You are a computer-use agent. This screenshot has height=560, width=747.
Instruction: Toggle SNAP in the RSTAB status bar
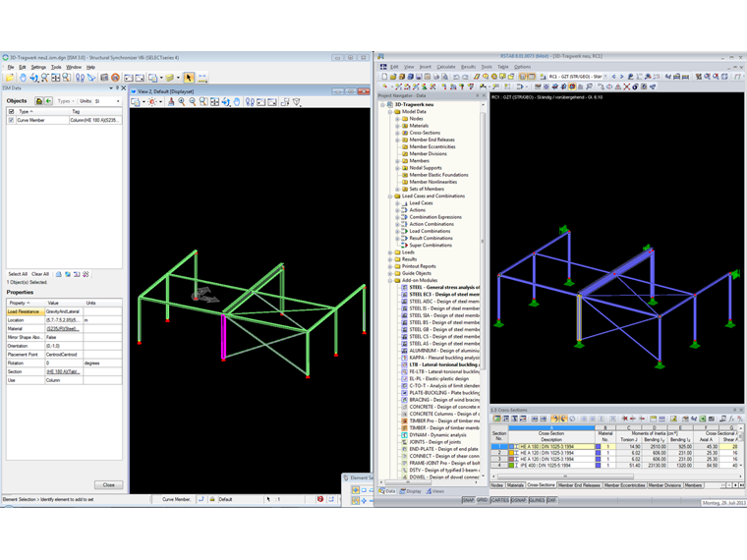(468, 500)
